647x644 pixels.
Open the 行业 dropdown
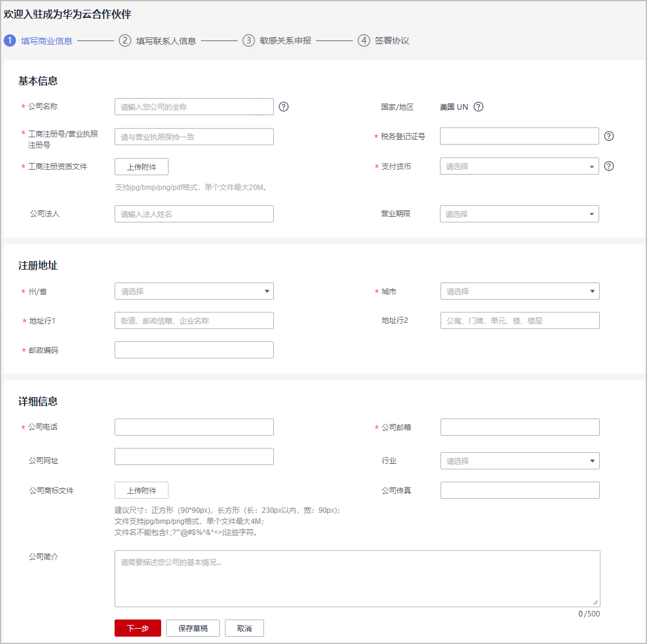[x=520, y=461]
